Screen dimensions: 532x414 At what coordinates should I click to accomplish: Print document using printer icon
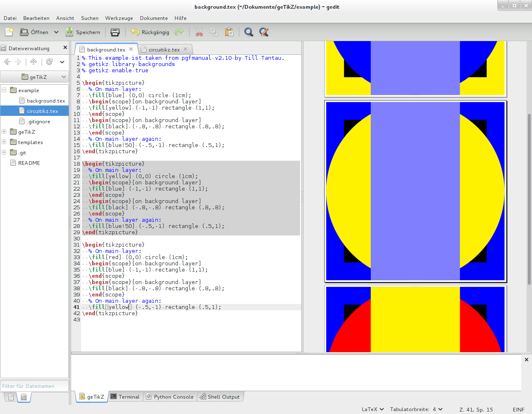click(x=115, y=32)
